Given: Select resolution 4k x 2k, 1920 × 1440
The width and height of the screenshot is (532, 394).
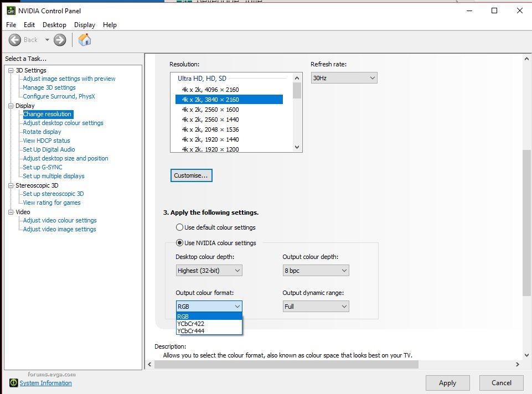Looking at the screenshot, I should pyautogui.click(x=229, y=139).
